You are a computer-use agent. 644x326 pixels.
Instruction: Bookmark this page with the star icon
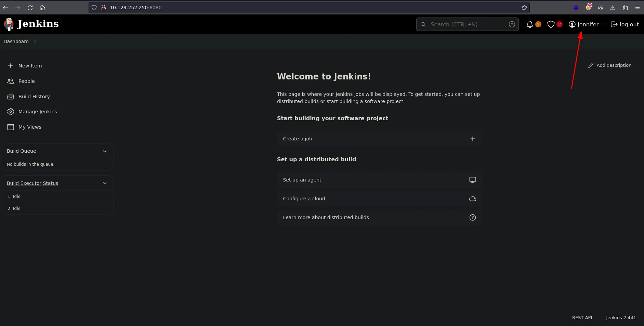[x=524, y=8]
